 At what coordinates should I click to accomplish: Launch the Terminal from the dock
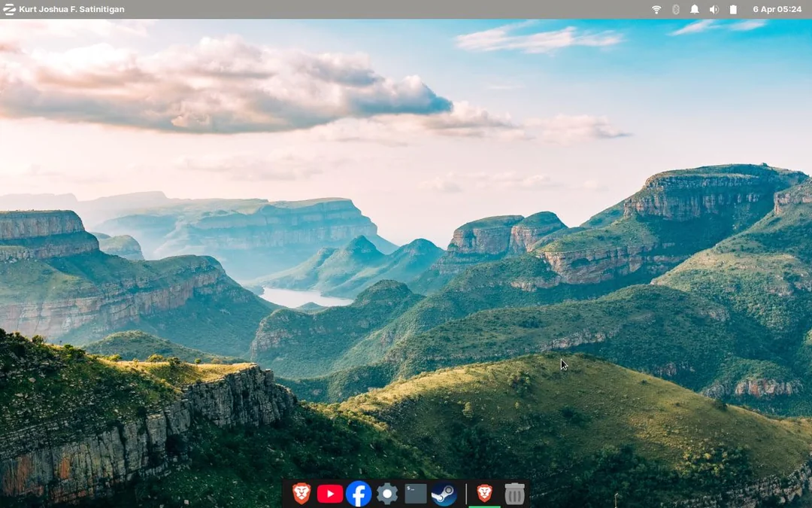(x=416, y=493)
